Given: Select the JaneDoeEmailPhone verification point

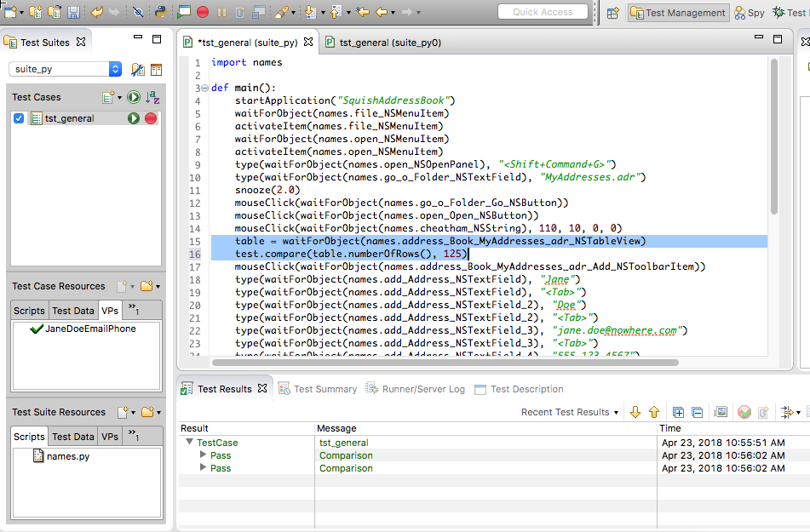Looking at the screenshot, I should [89, 329].
